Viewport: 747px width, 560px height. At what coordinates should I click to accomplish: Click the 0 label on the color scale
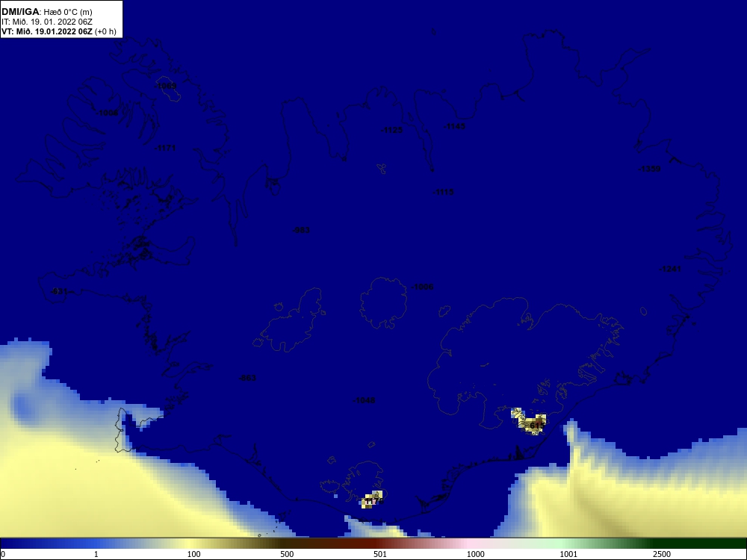tap(2, 554)
